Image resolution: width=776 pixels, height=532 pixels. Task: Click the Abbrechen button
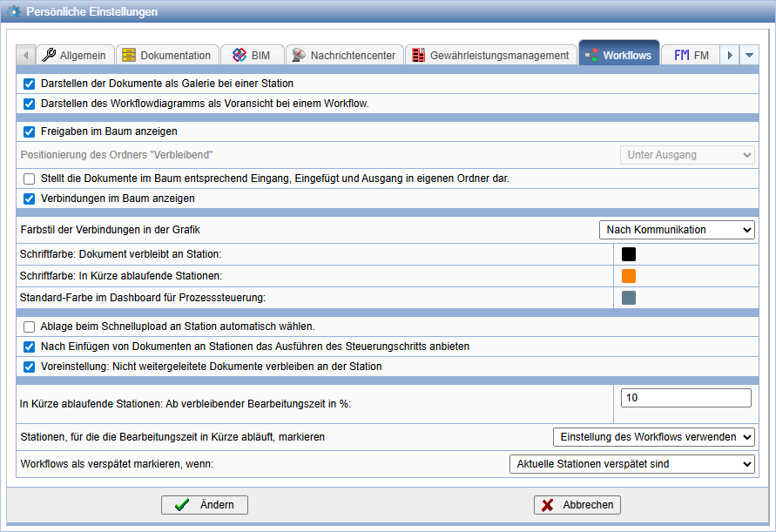click(x=577, y=505)
